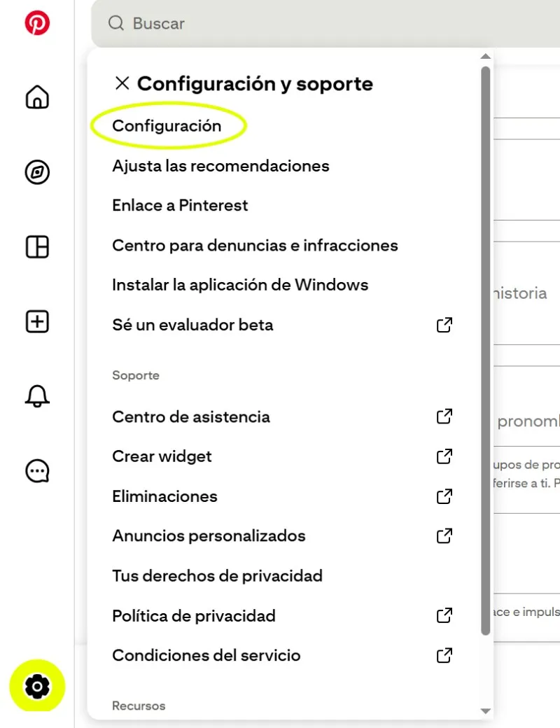This screenshot has height=728, width=560.
Task: Open the messages chat bubble icon
Action: [x=37, y=471]
